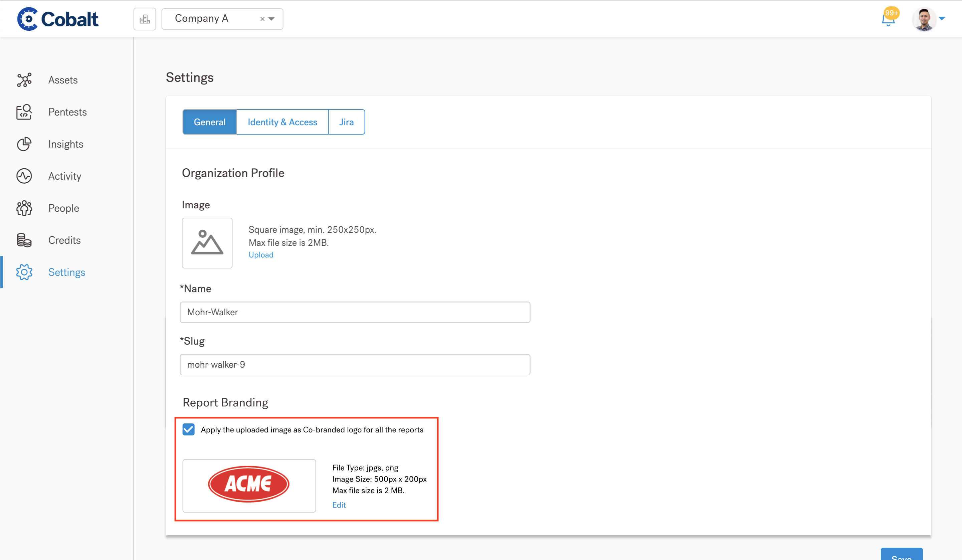Clear Company A selection with the x
The height and width of the screenshot is (560, 962).
pyautogui.click(x=262, y=19)
